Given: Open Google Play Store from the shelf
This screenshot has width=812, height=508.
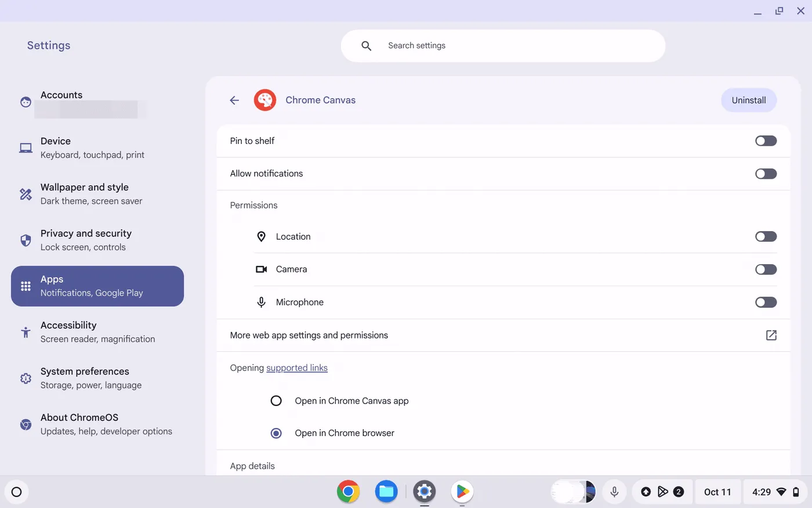Looking at the screenshot, I should [462, 492].
